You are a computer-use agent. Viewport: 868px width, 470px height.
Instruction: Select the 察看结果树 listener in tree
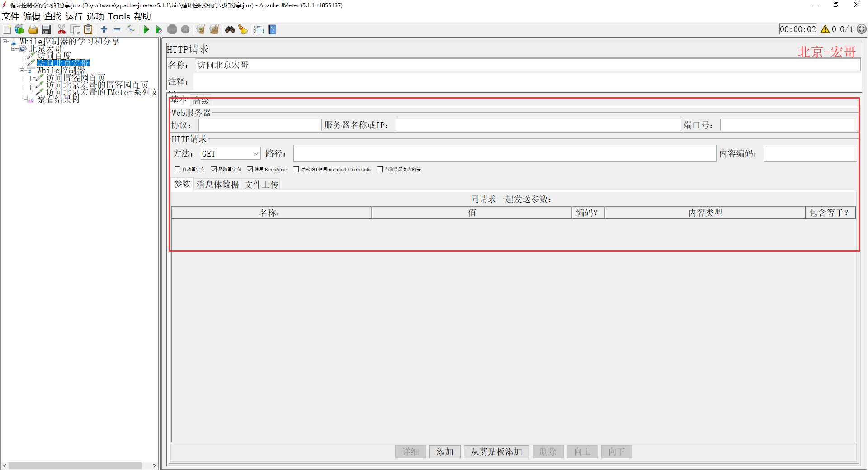point(58,99)
